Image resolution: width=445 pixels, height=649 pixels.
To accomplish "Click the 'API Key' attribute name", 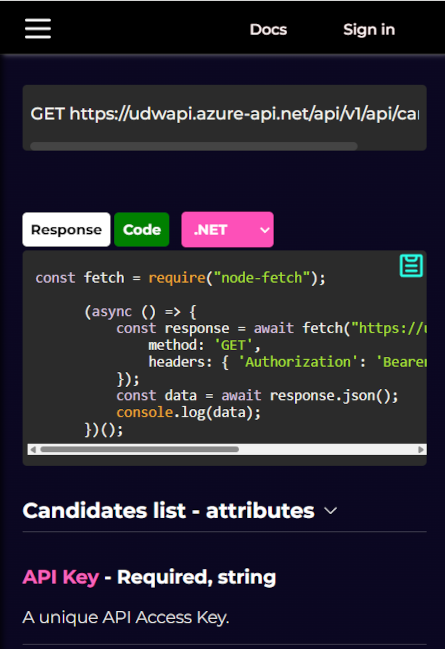I will 61,577.
